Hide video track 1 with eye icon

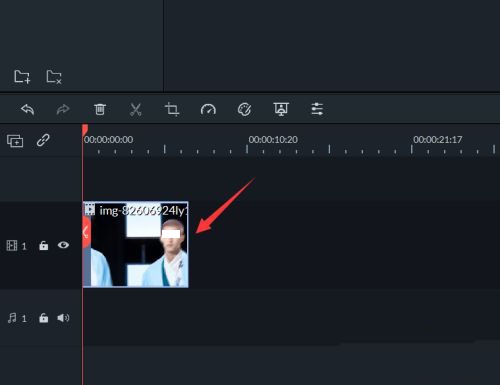coord(63,245)
